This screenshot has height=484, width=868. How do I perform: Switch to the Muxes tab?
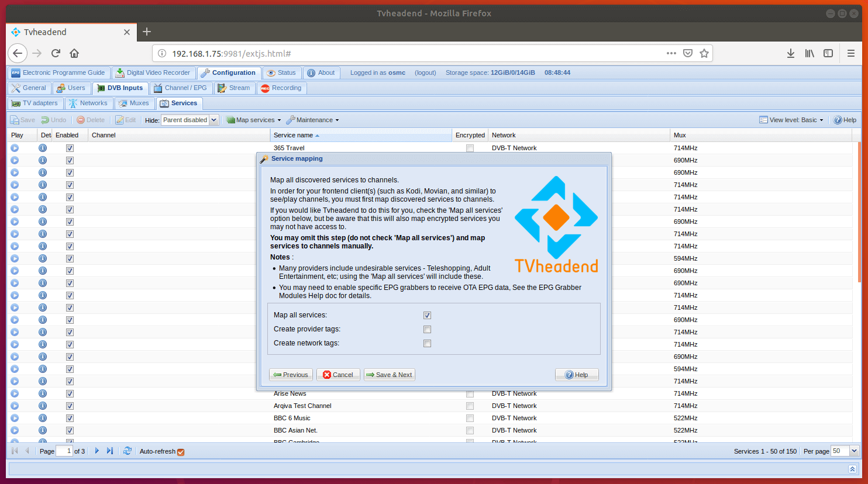[x=134, y=103]
